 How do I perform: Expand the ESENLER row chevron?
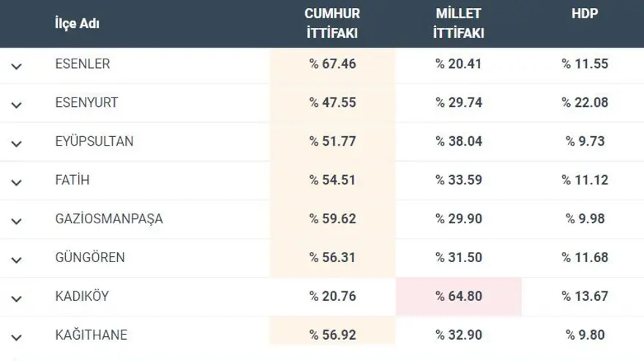tap(17, 66)
